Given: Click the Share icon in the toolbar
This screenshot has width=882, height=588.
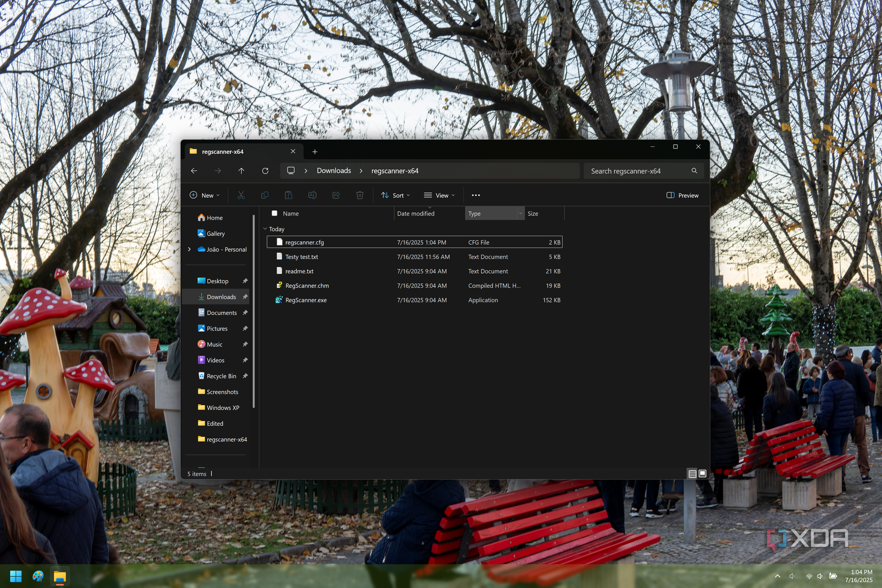Looking at the screenshot, I should pyautogui.click(x=336, y=195).
